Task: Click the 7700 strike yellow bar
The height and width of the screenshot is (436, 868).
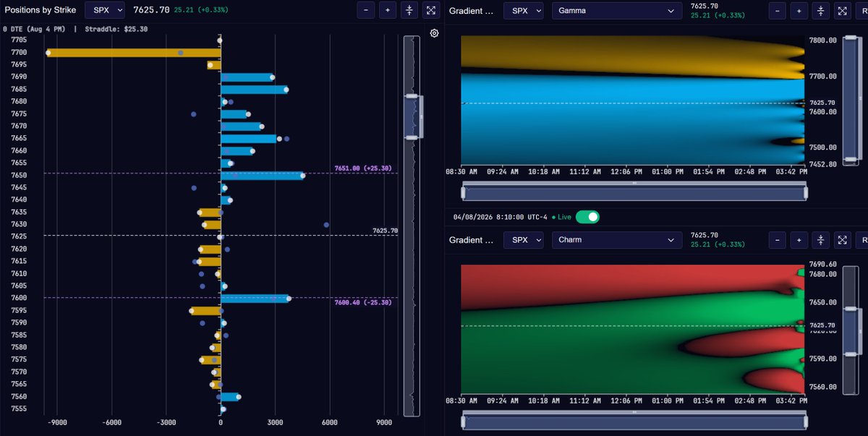Action: pos(134,53)
